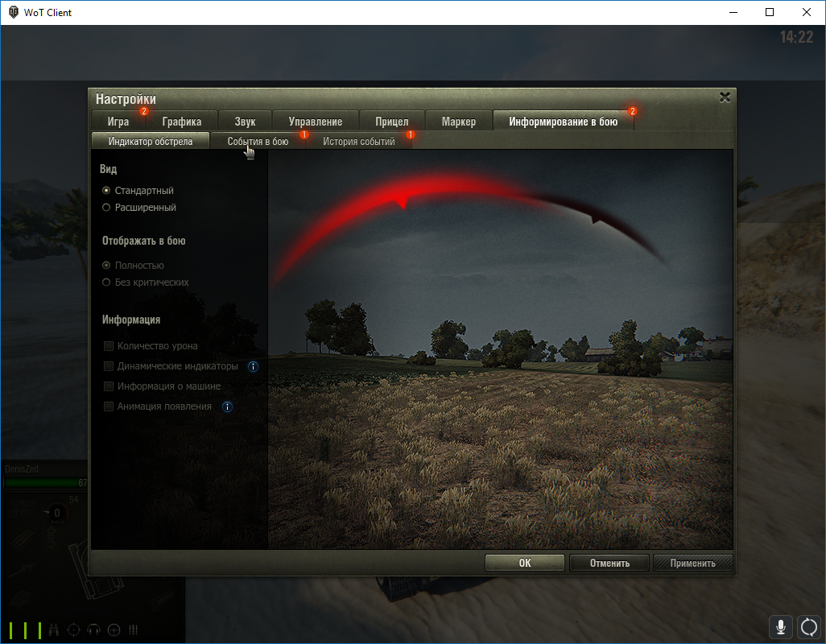Viewport: 826px width, 644px height.
Task: Minimize the WoT Client window
Action: 733,12
